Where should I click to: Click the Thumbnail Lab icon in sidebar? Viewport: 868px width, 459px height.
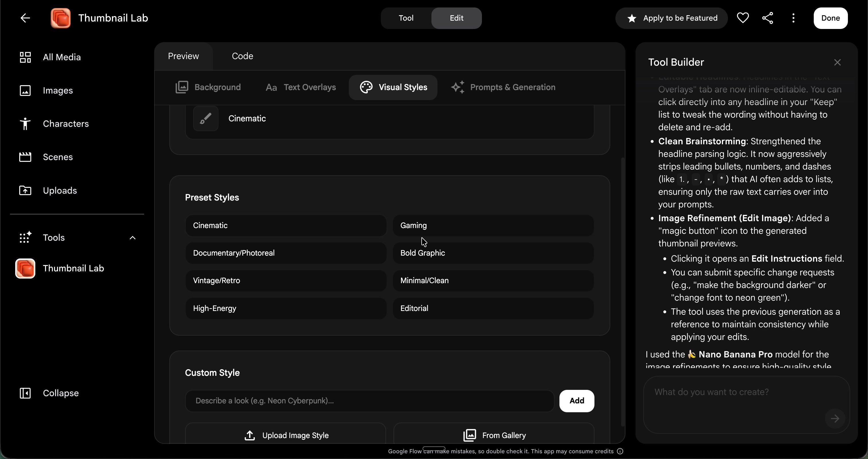(25, 269)
